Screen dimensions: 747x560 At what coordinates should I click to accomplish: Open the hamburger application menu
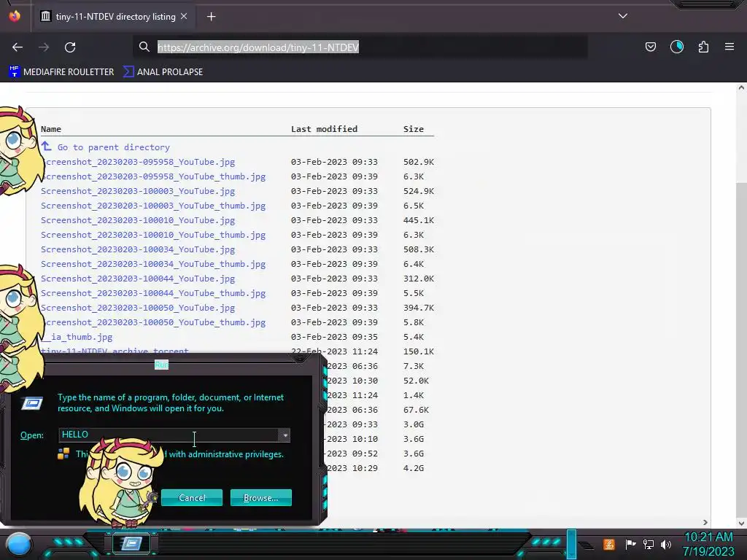729,47
